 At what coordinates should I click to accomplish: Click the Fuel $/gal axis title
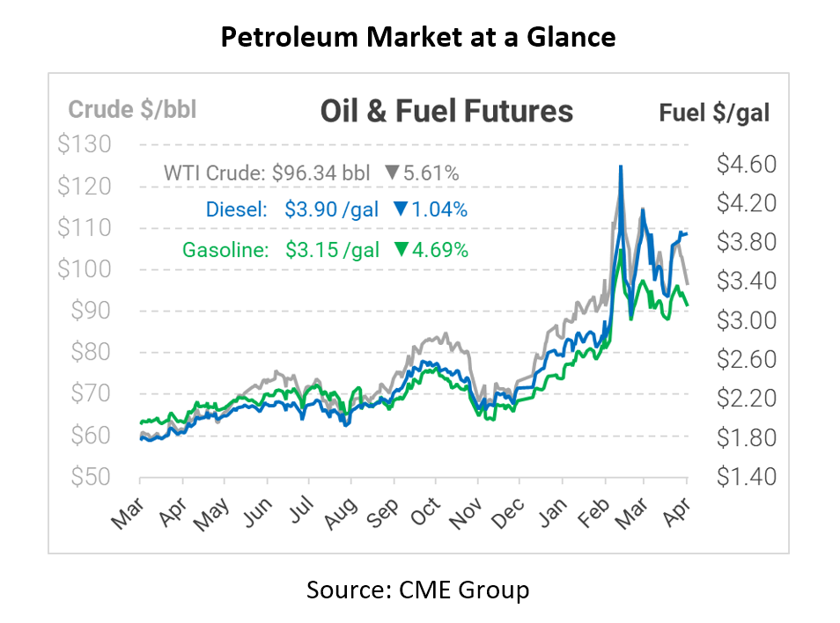point(714,113)
